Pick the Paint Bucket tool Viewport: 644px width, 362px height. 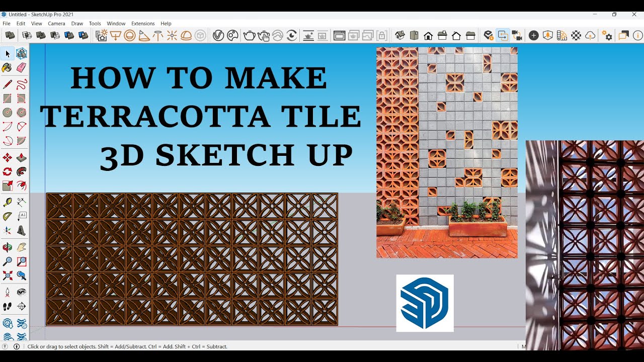pos(8,68)
